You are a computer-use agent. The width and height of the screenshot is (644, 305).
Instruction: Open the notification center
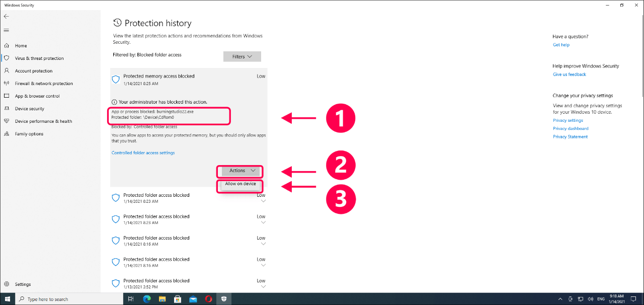point(634,299)
